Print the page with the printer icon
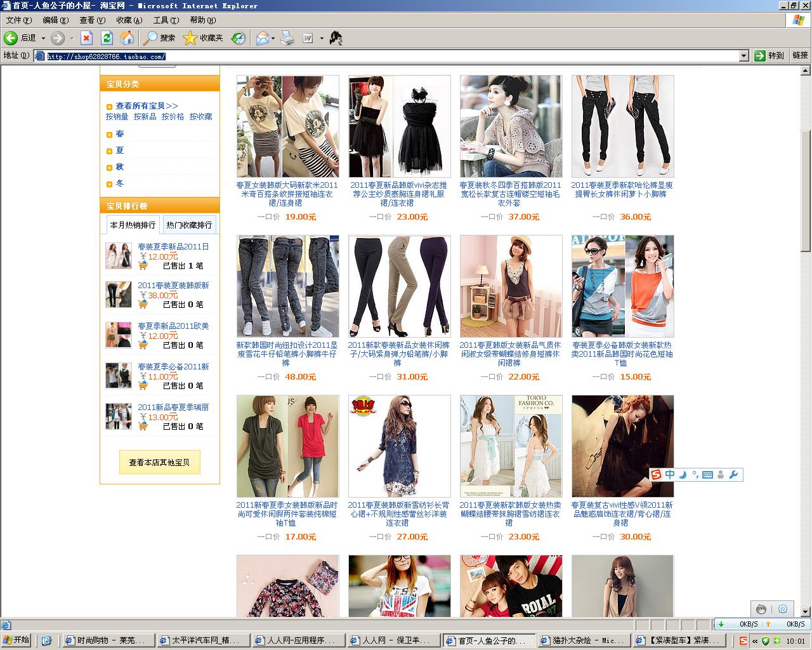 point(287,38)
